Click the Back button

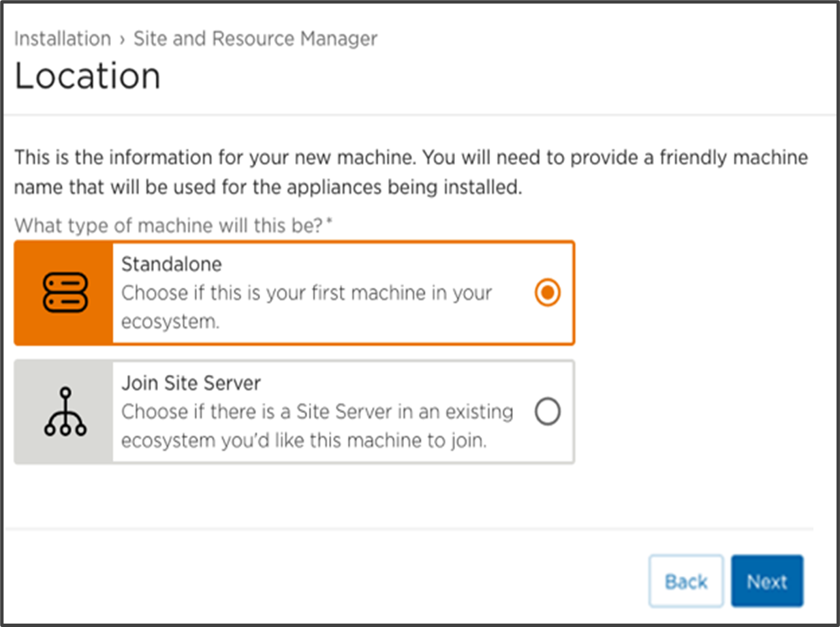click(x=686, y=581)
